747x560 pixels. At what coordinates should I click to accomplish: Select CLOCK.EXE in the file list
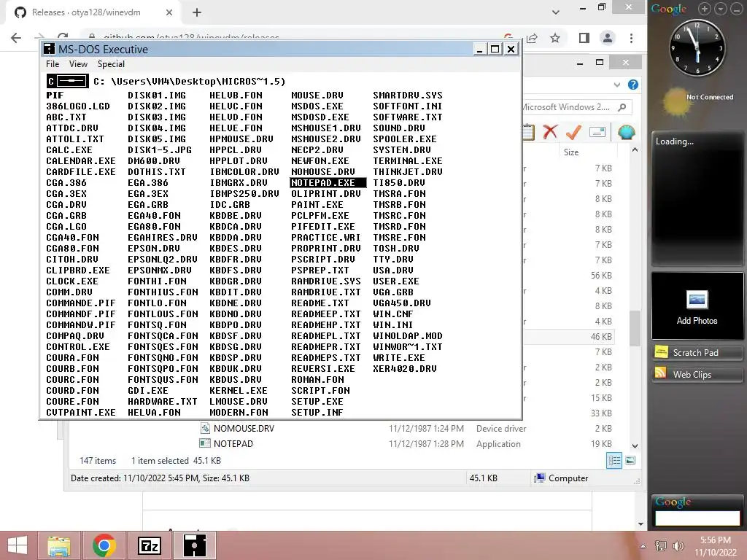point(72,281)
